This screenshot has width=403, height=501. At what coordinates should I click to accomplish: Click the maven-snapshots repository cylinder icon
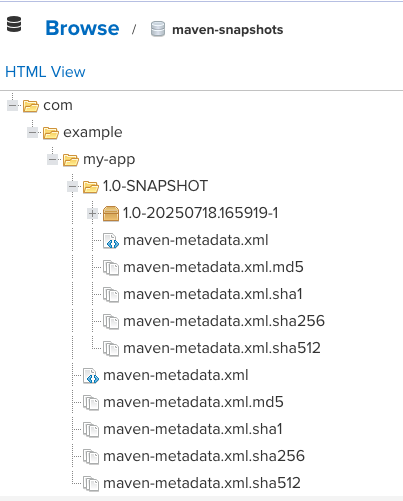point(158,29)
